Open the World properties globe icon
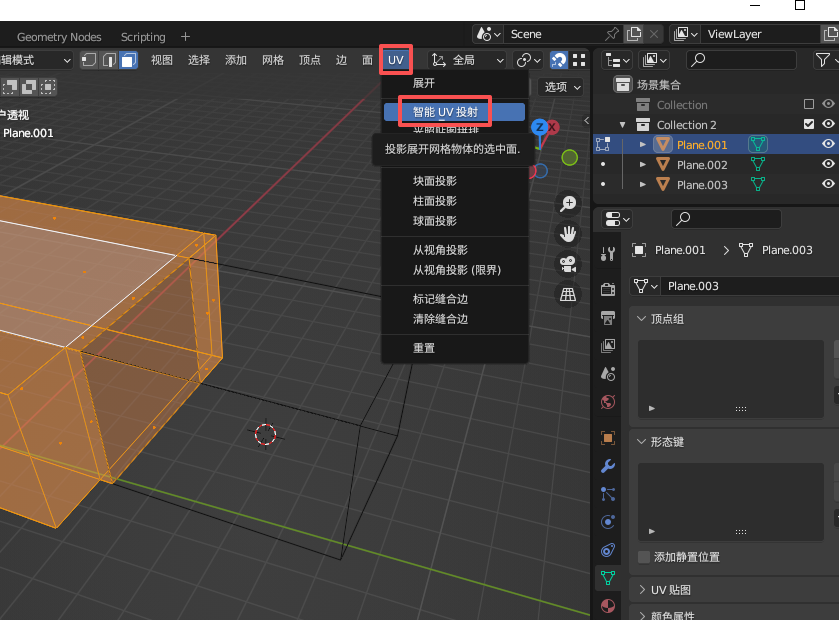This screenshot has height=620, width=839. 608,402
